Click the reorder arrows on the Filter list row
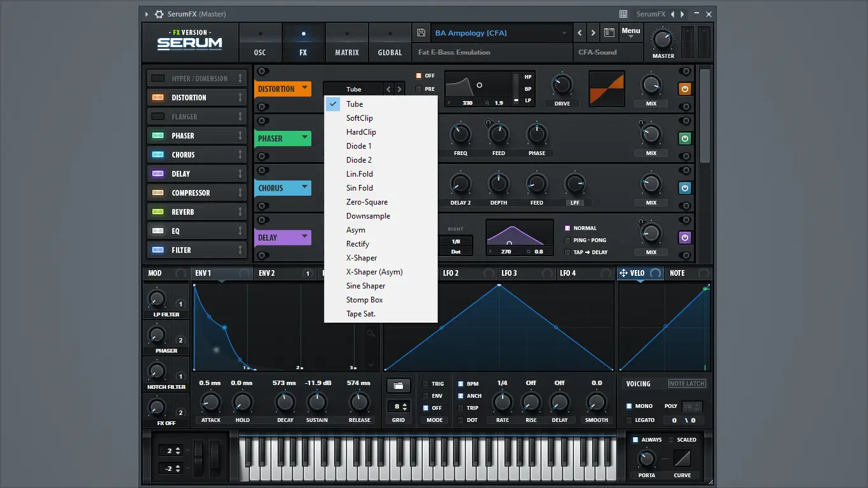 coord(240,250)
